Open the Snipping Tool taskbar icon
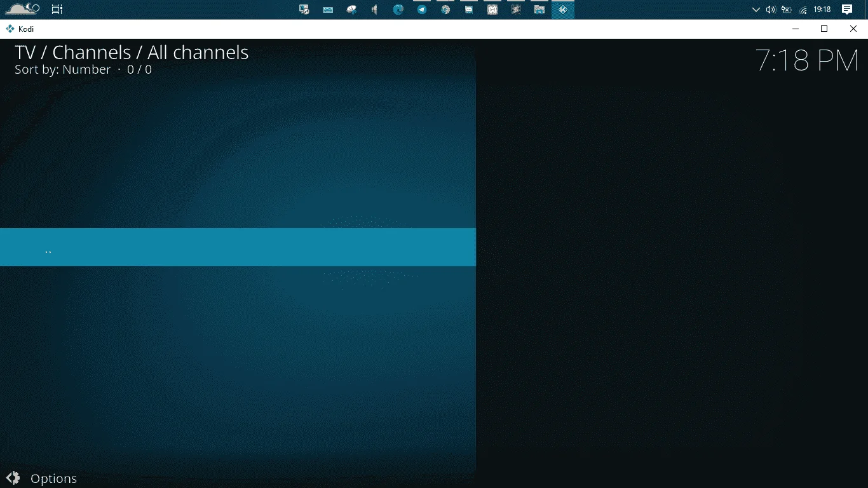 coord(351,10)
